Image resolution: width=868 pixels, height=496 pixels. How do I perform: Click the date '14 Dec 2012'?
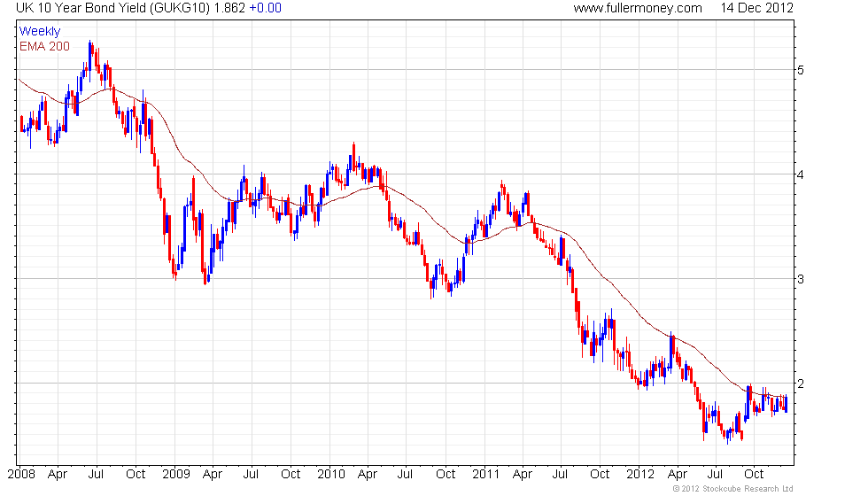(x=756, y=8)
